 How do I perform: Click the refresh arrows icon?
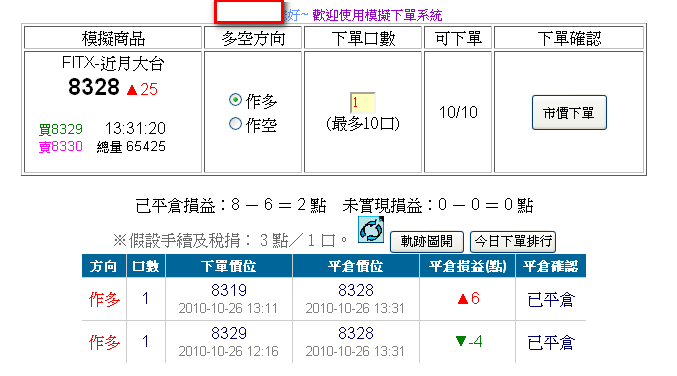[371, 230]
